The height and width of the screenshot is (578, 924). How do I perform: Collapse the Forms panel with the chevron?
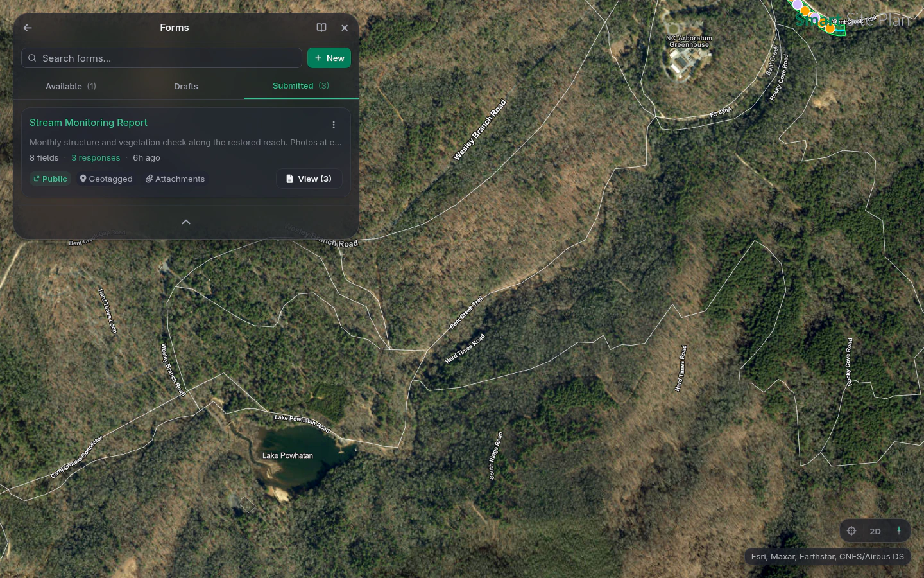(186, 222)
